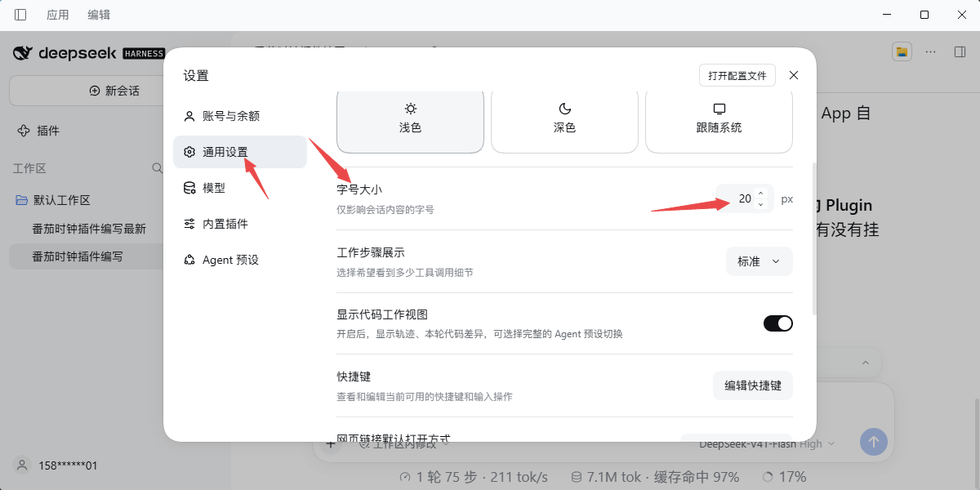
Task: Click the yellow folder icon in the header
Action: [x=902, y=51]
